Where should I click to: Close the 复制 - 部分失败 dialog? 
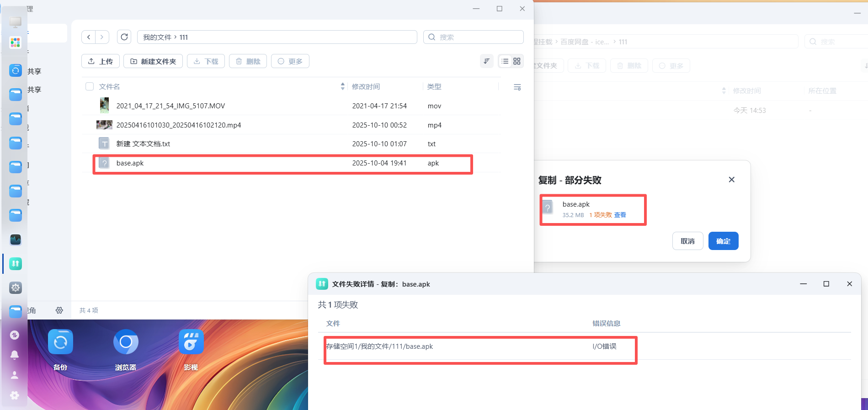[x=732, y=180]
